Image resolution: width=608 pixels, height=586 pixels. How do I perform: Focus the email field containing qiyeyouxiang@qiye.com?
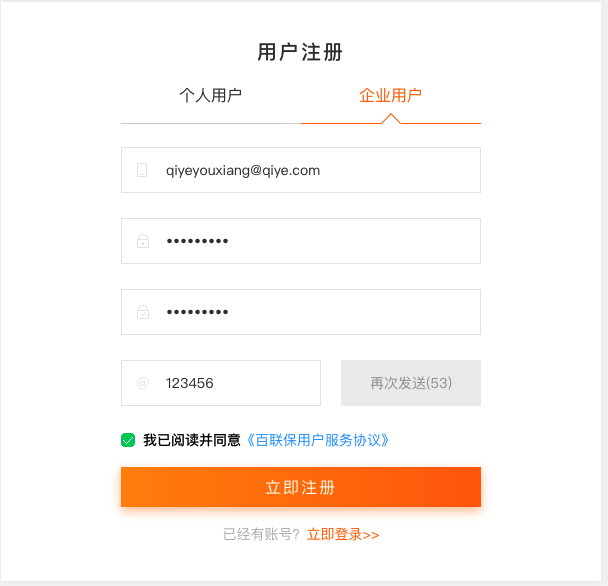coord(301,170)
